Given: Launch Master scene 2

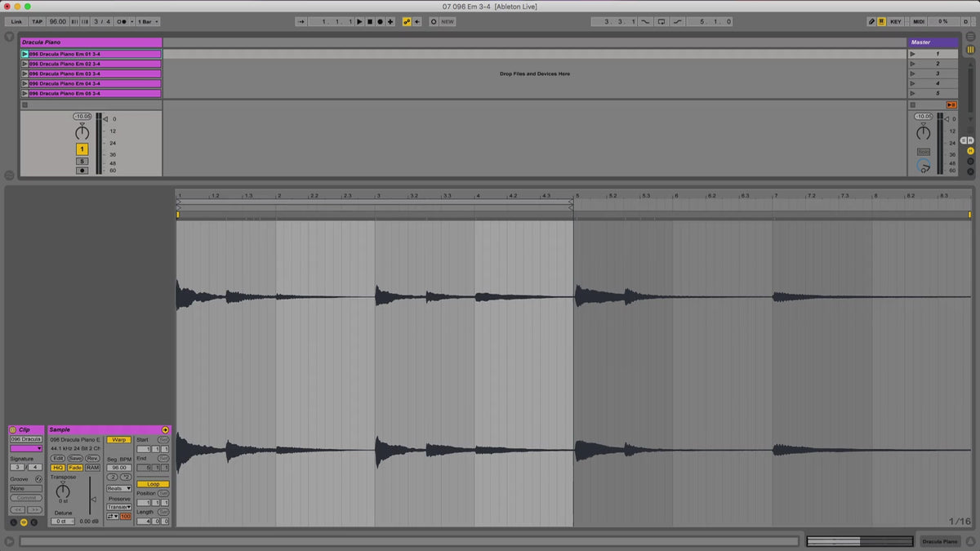Looking at the screenshot, I should pos(912,64).
